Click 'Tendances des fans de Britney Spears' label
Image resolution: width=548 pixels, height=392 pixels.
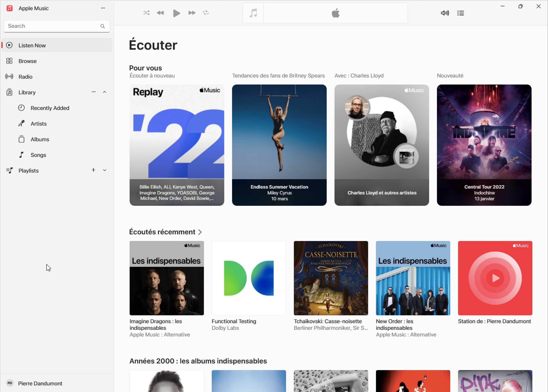278,76
